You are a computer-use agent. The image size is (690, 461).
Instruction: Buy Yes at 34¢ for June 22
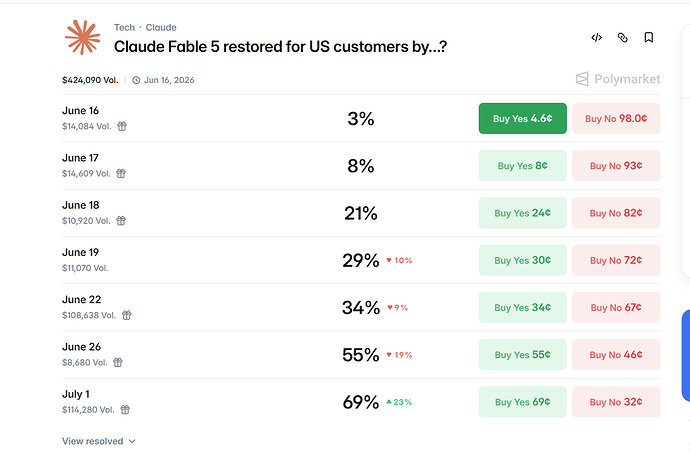pos(522,307)
